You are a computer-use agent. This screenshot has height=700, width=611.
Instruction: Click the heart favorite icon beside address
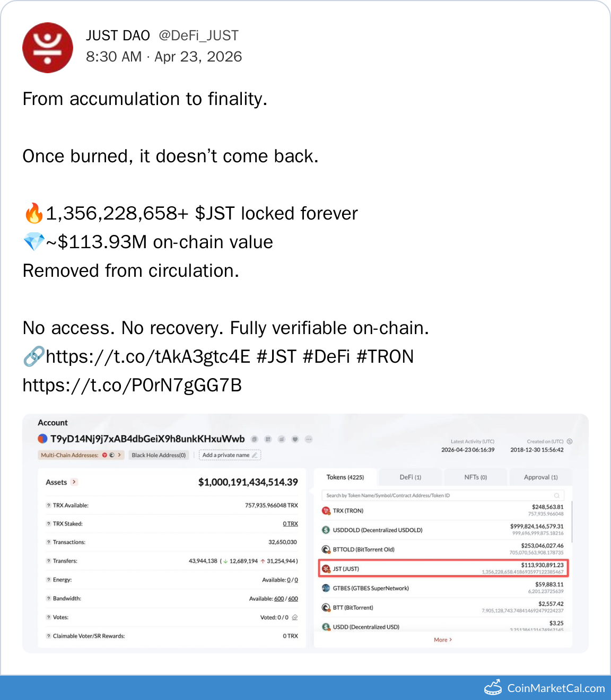coord(295,439)
